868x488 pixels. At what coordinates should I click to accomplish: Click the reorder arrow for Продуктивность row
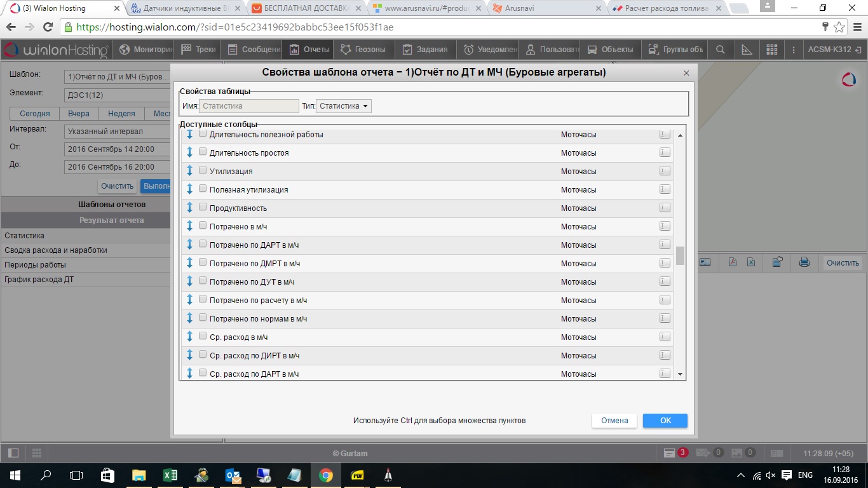pyautogui.click(x=189, y=208)
